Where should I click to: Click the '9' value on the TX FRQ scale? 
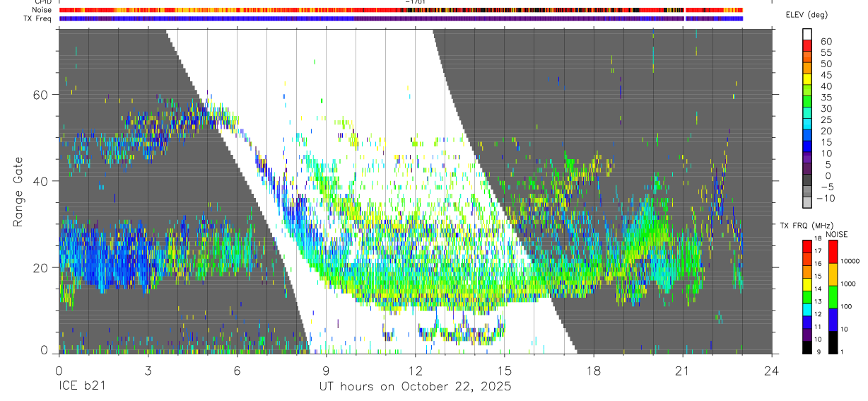coord(819,352)
